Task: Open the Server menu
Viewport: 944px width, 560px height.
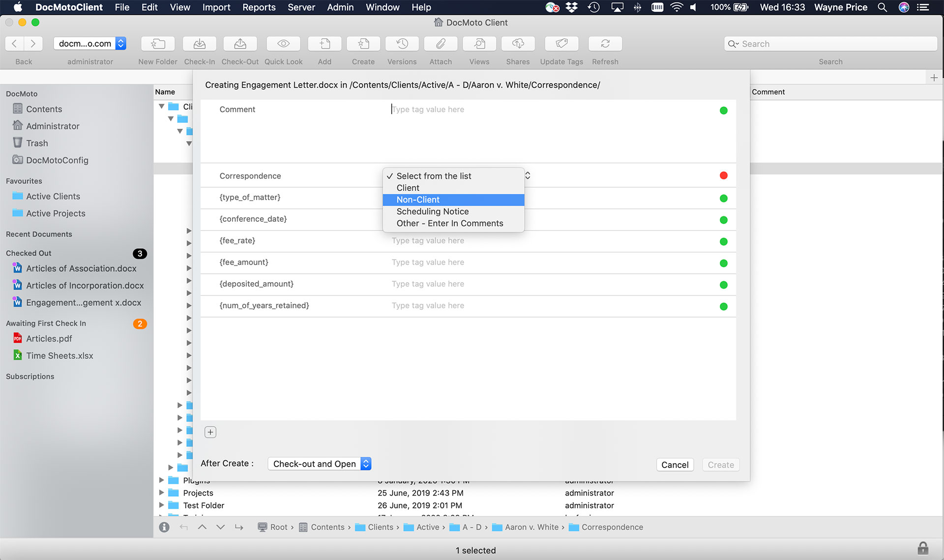Action: [301, 7]
